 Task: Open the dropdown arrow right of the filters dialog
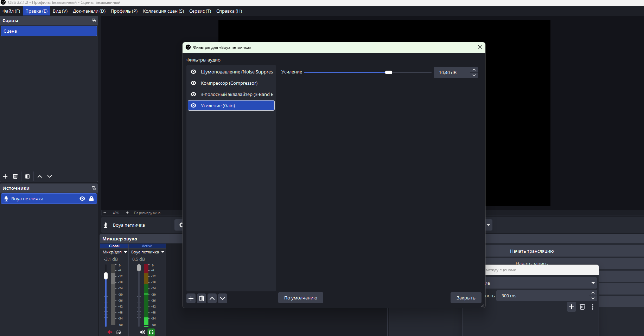coord(488,225)
